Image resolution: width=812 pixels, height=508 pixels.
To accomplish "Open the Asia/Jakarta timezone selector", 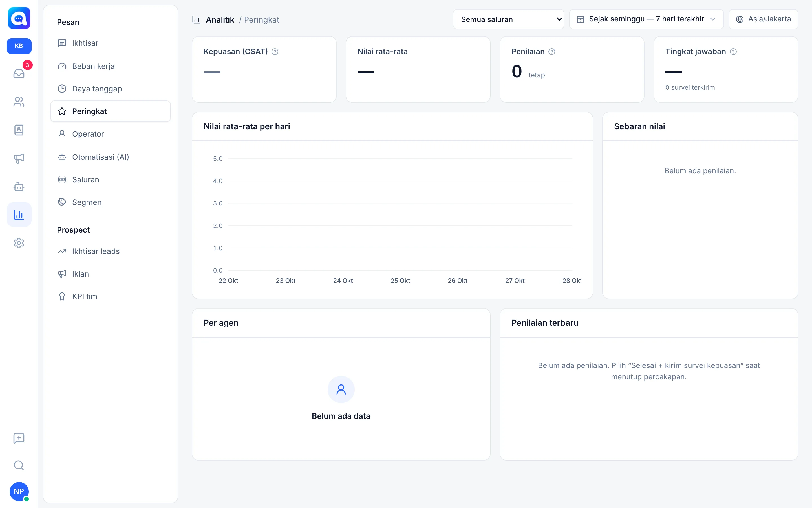I will (x=763, y=19).
